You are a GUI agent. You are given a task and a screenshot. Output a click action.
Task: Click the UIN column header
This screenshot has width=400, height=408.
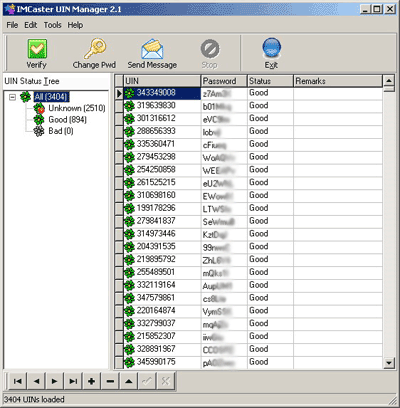(x=162, y=81)
